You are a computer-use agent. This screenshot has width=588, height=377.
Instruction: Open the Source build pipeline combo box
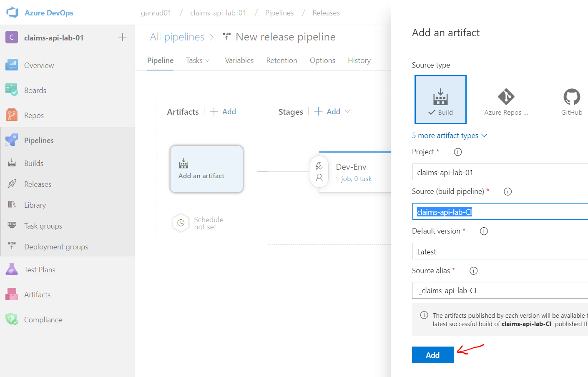[x=500, y=212]
